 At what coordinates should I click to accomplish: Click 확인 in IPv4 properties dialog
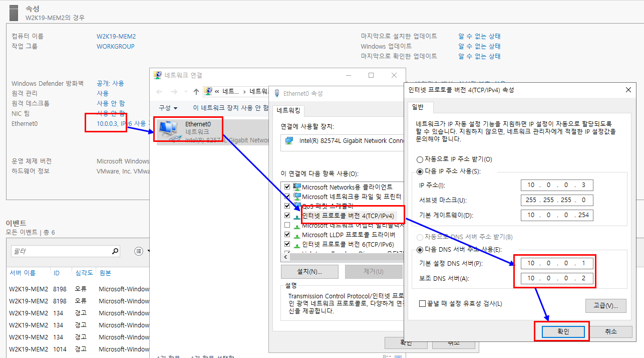pos(564,332)
